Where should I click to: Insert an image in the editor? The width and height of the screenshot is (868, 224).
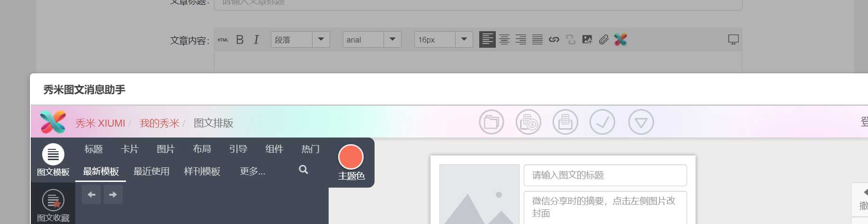587,40
